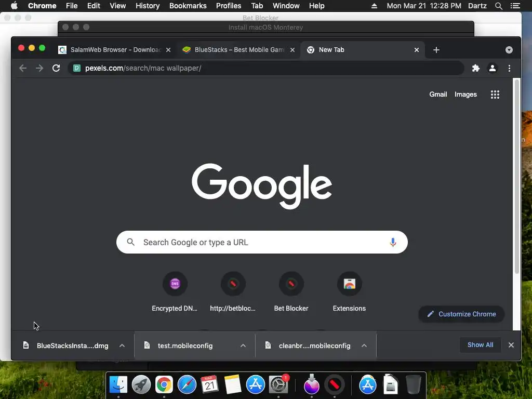
Task: Click Customize Chrome button
Action: point(461,314)
